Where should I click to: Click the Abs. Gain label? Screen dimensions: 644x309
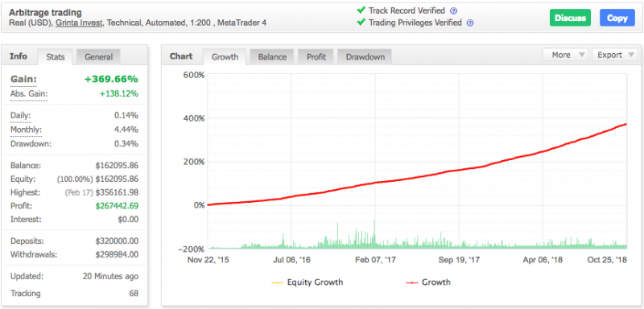[29, 94]
